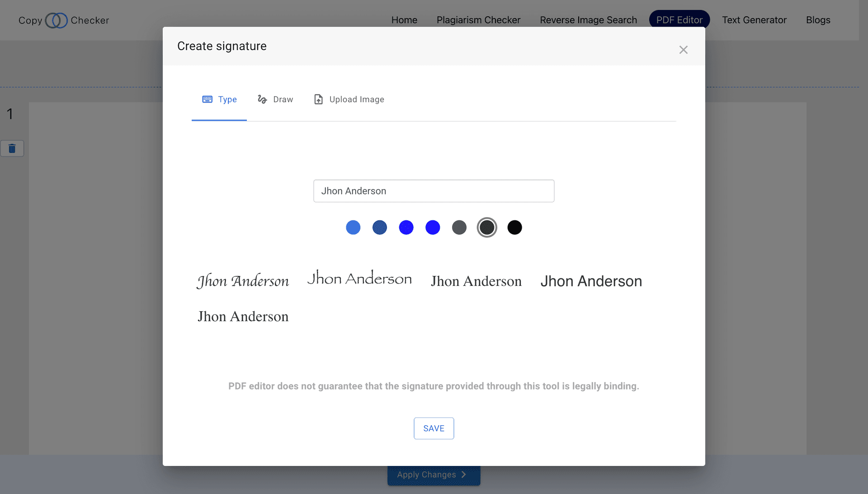This screenshot has width=868, height=494.
Task: Click the pen squiggle icon for Draw
Action: [x=262, y=99]
